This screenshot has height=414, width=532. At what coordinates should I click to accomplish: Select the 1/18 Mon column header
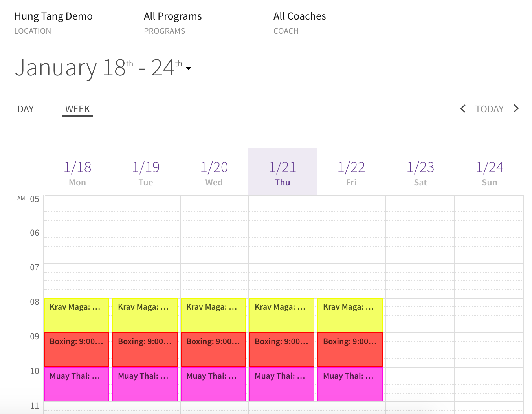click(77, 173)
